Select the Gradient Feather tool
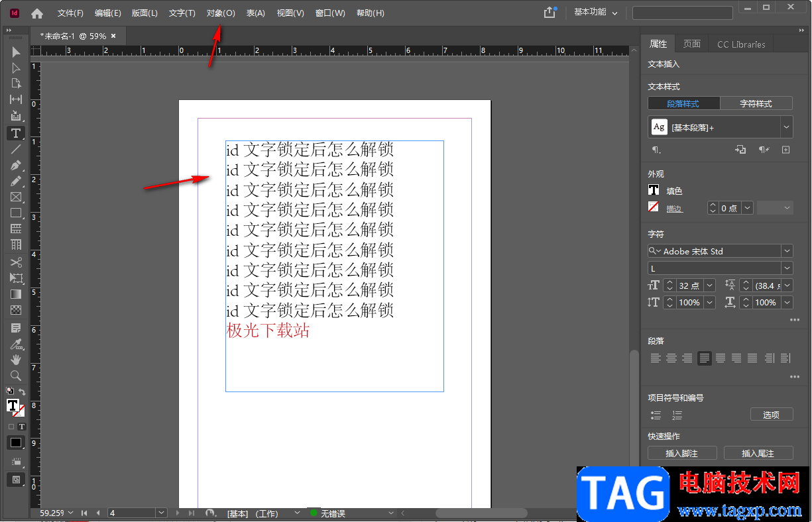The image size is (812, 522). [x=16, y=310]
